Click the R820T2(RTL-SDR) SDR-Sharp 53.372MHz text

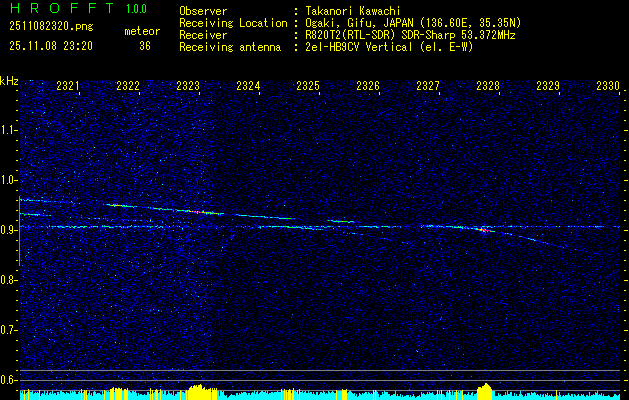410,35
